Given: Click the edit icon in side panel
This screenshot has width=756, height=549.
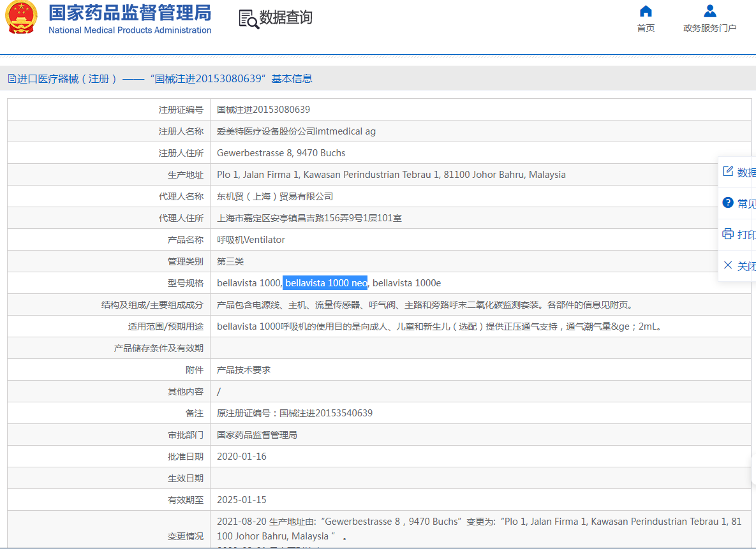Looking at the screenshot, I should pos(728,171).
